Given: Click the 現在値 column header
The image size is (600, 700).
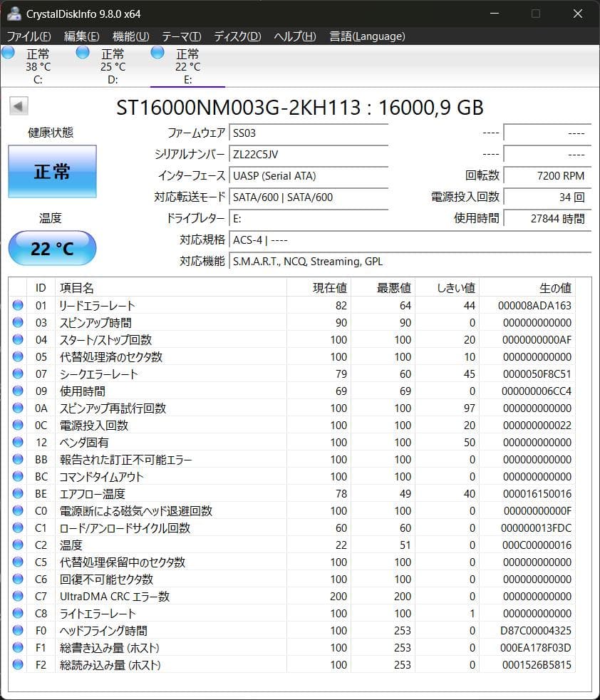Looking at the screenshot, I should 319,287.
